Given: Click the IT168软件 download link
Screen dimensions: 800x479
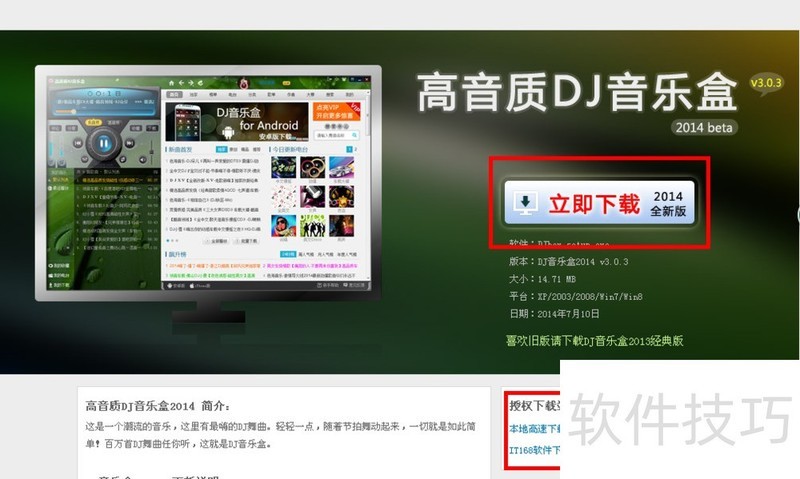Looking at the screenshot, I should [x=534, y=450].
